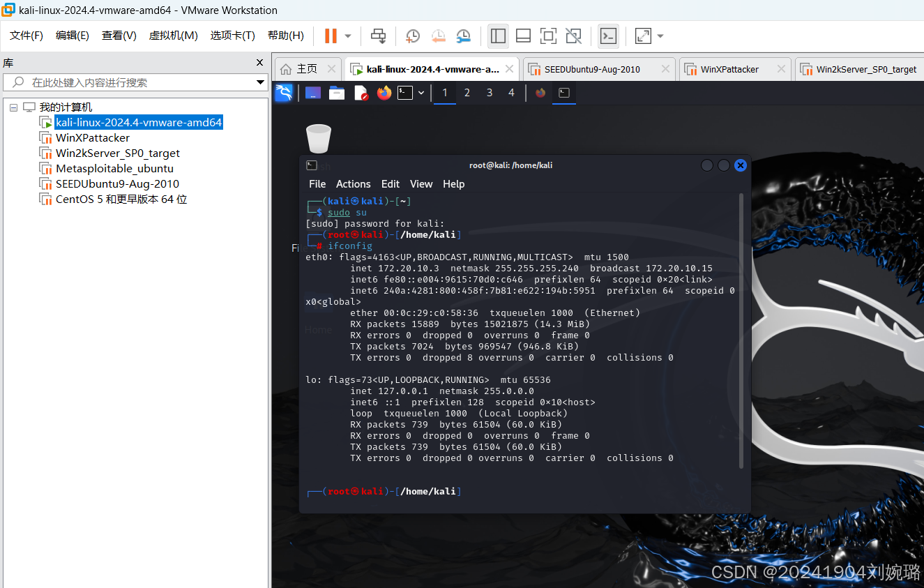Screen dimensions: 924x588
Task: Open the terminal Help menu
Action: [453, 184]
